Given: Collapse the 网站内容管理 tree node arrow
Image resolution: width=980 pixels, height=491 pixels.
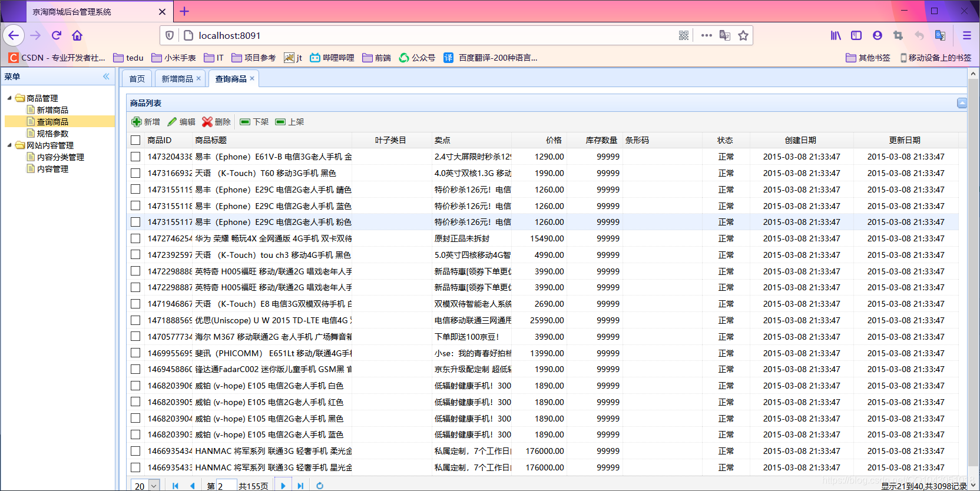Looking at the screenshot, I should click(9, 145).
